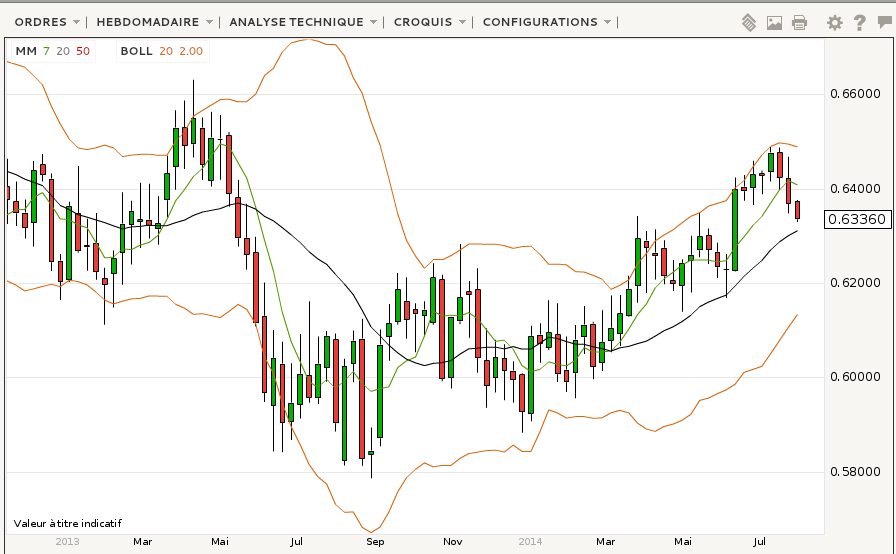Open help question mark
The image size is (896, 554).
(859, 23)
